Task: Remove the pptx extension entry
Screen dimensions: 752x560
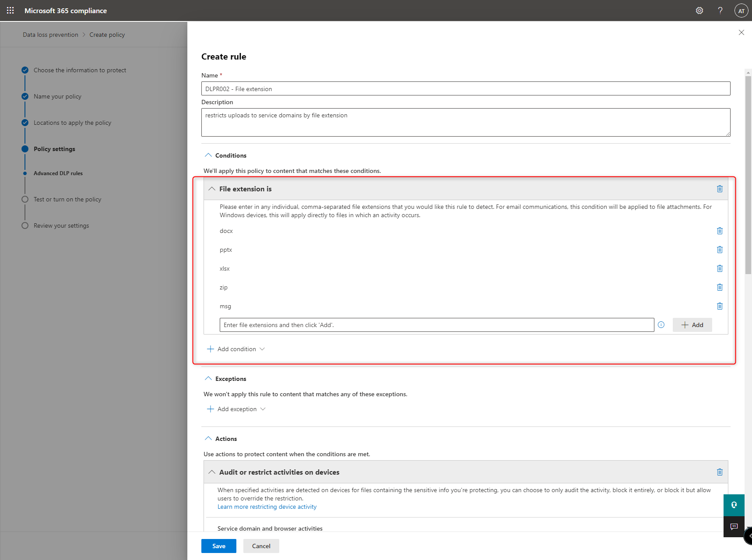Action: pos(720,250)
